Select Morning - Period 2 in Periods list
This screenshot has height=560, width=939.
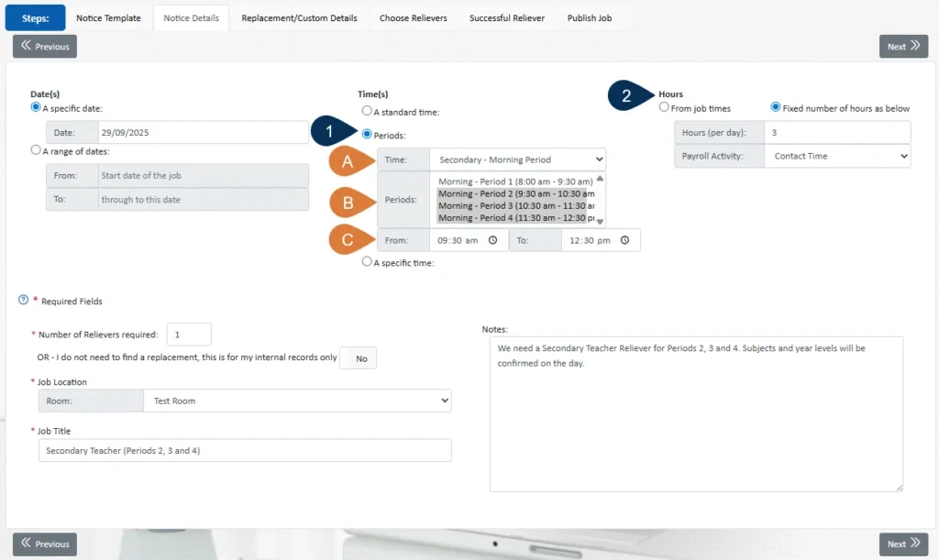pyautogui.click(x=515, y=193)
